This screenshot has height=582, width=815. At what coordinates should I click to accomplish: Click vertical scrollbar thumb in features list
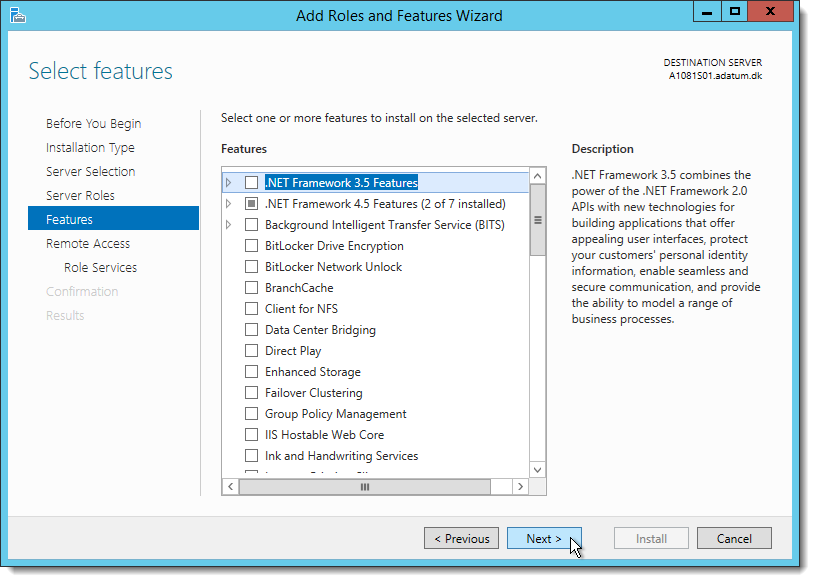(x=537, y=220)
